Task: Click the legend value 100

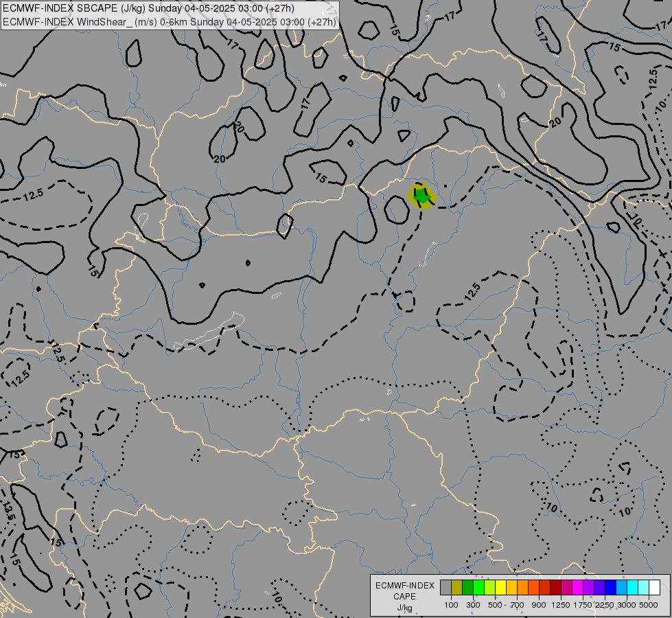Action: coord(451,605)
